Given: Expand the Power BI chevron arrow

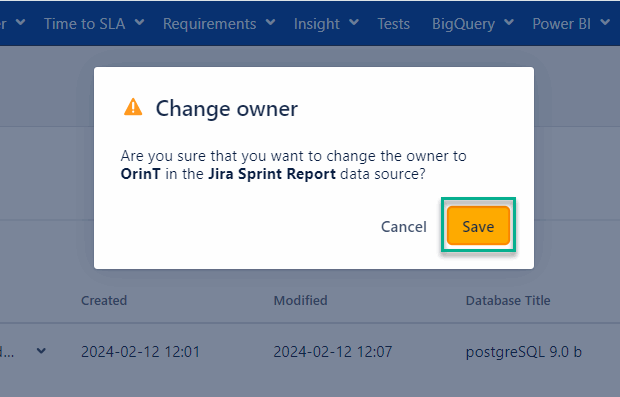Looking at the screenshot, I should [x=605, y=23].
